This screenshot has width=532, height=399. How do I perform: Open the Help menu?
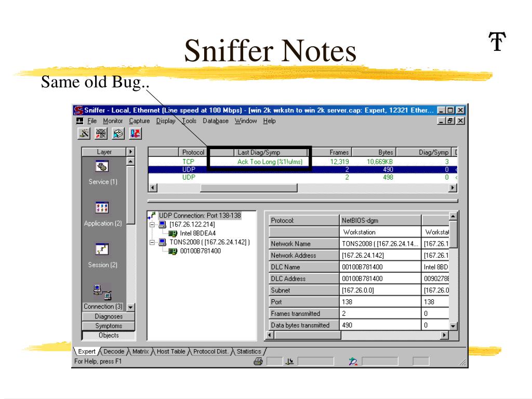(269, 121)
